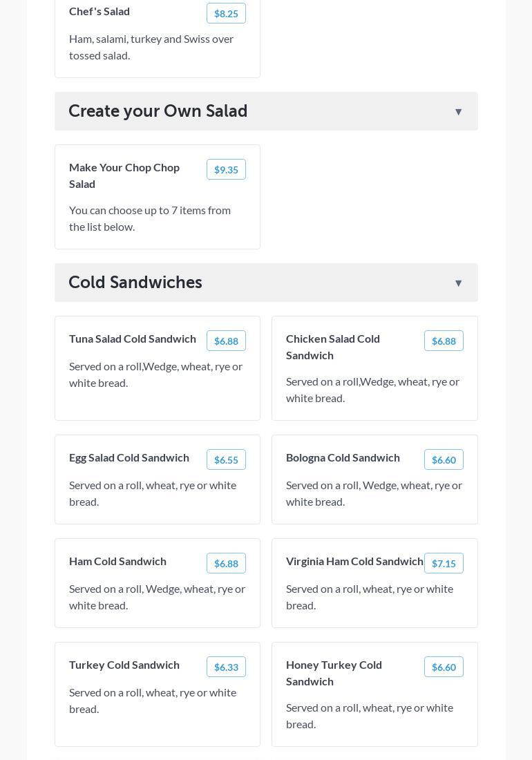Screen dimensions: 532x760
Task: Click the Create your Own Salad heading
Action: [158, 111]
